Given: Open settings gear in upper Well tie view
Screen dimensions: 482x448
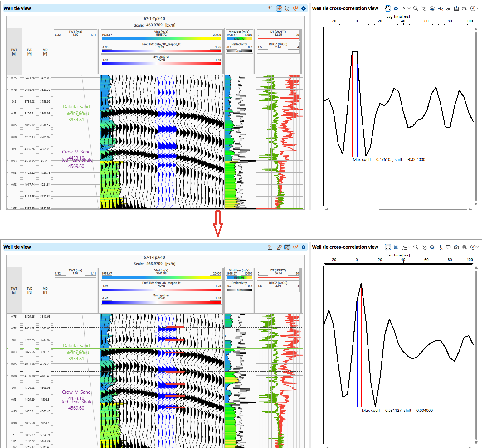Looking at the screenshot, I should tap(303, 8).
